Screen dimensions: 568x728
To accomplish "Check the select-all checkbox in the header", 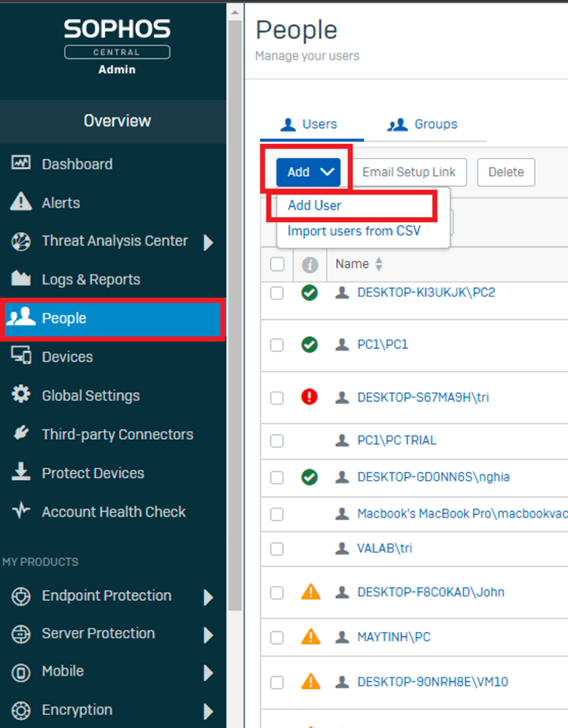I will (277, 264).
